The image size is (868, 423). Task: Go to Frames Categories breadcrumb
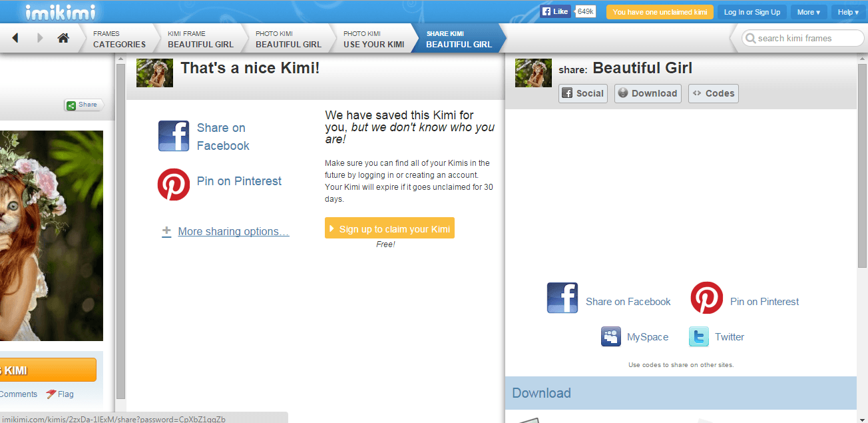coord(119,39)
